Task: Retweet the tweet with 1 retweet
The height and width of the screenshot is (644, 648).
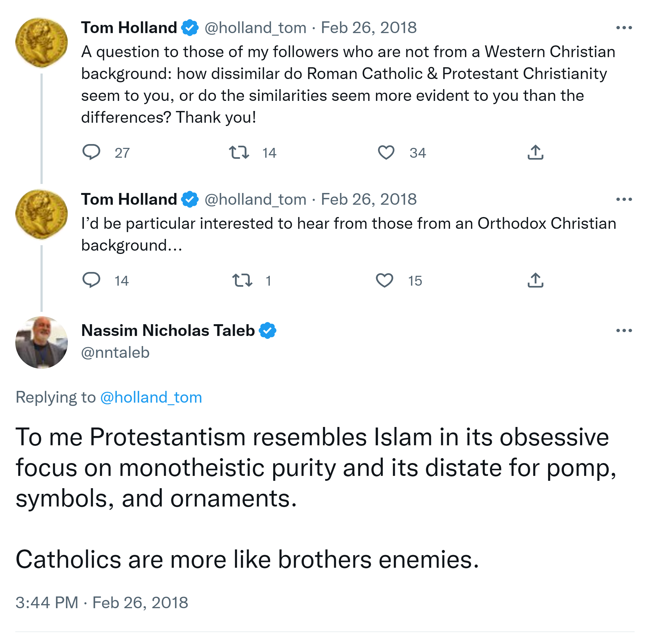Action: [x=242, y=280]
